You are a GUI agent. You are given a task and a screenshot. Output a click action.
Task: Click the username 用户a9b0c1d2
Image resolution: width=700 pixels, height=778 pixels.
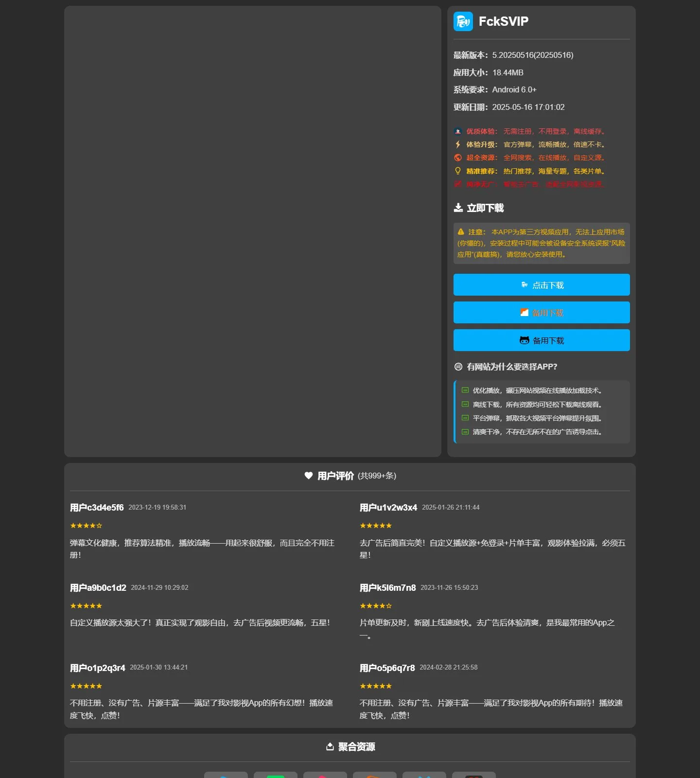(98, 588)
